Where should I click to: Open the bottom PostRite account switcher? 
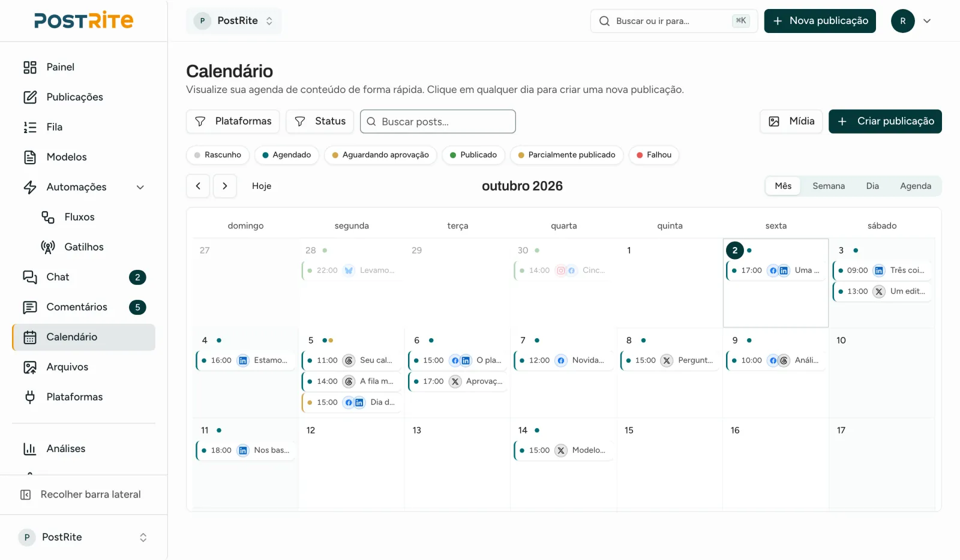point(83,537)
